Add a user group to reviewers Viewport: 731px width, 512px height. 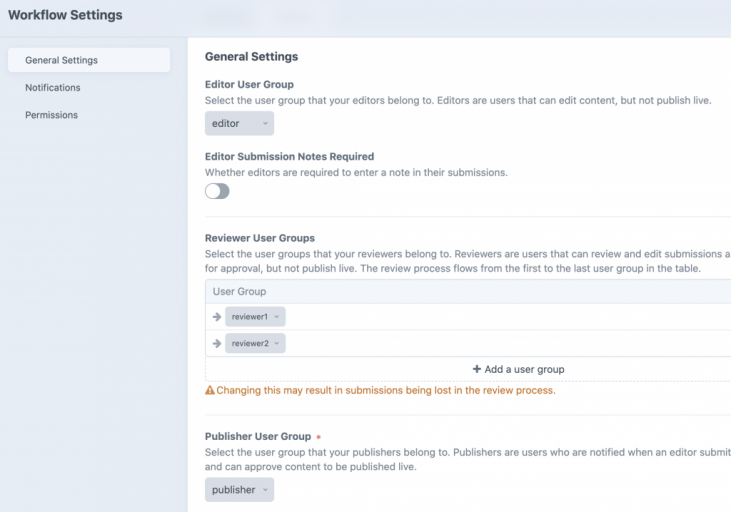(x=518, y=369)
